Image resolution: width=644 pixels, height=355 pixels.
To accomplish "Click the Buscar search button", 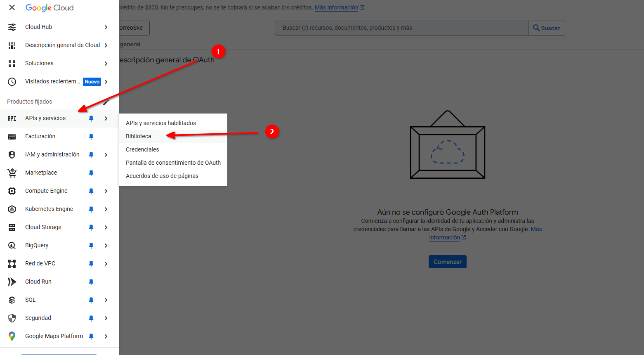I will [x=546, y=28].
